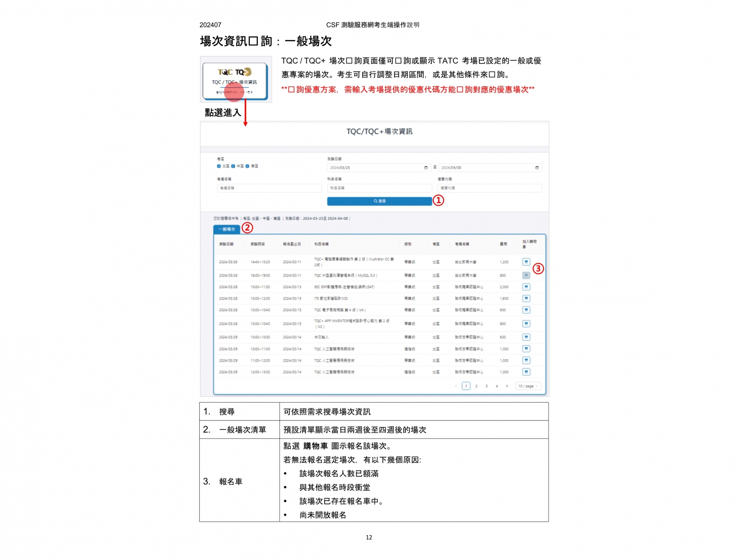The width and height of the screenshot is (747, 560).
Task: Go to results page 3
Action: [486, 386]
